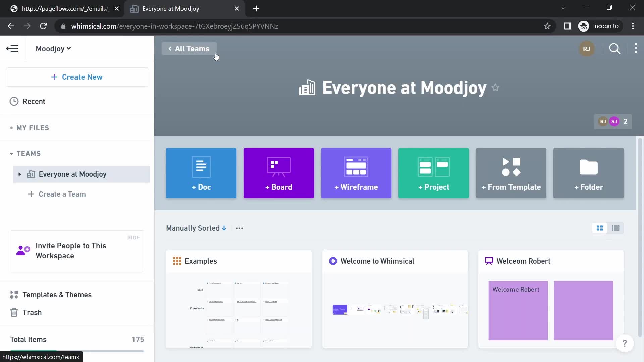Click the invite people purple user icon
The width and height of the screenshot is (644, 362).
[23, 250]
